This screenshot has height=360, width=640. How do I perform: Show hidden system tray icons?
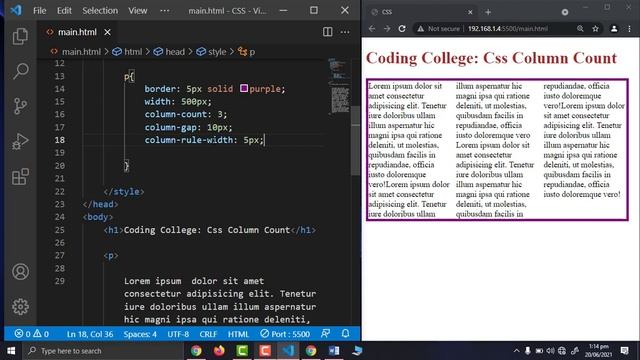pos(516,351)
